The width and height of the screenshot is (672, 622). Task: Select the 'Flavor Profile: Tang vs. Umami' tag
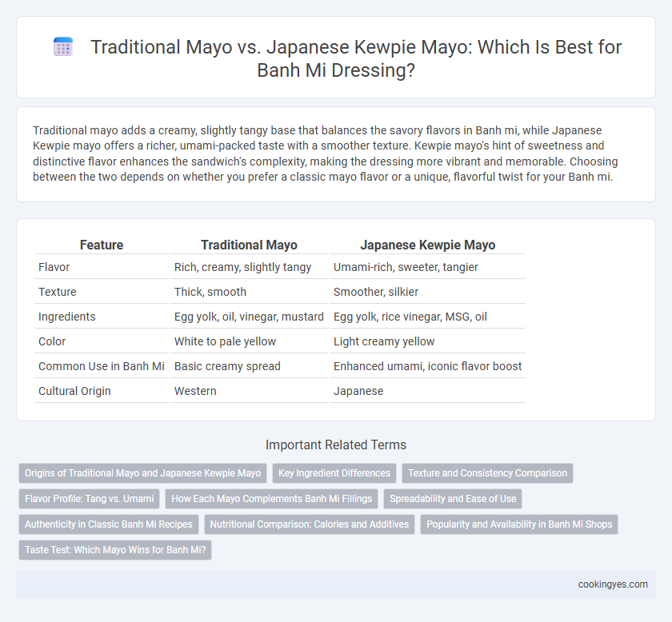[89, 499]
